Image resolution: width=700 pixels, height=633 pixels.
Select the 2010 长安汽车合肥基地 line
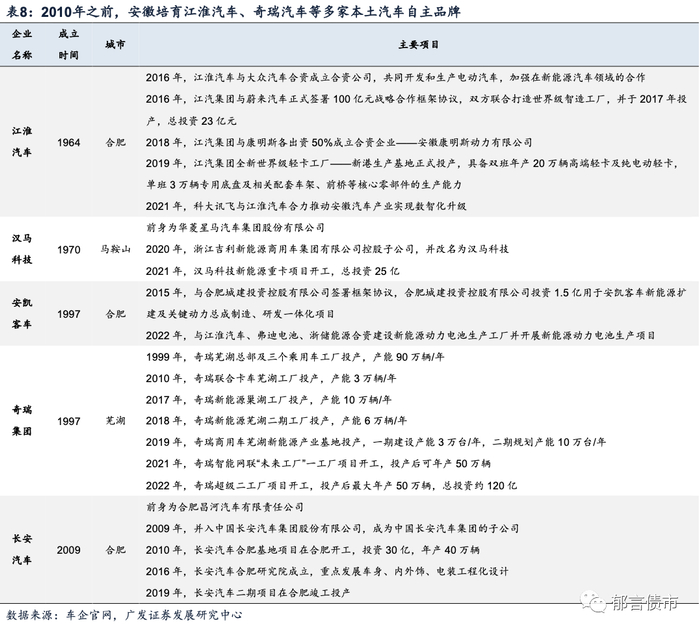312,550
